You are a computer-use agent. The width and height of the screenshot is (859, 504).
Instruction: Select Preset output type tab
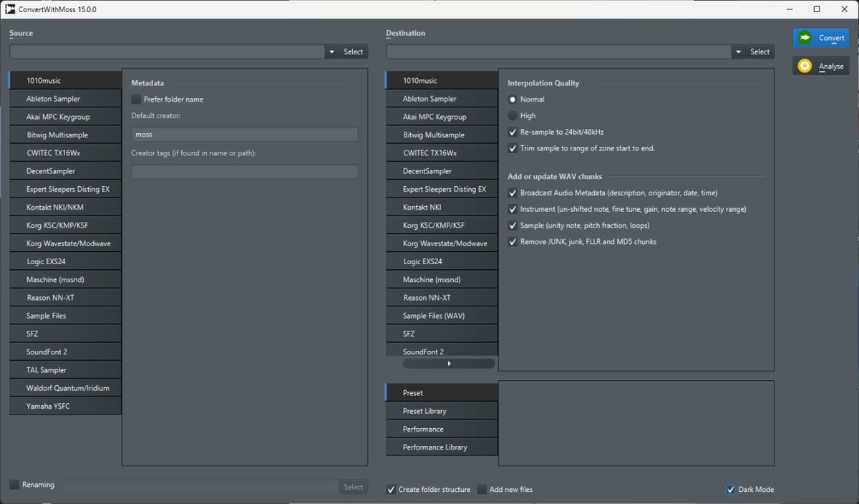click(x=442, y=392)
